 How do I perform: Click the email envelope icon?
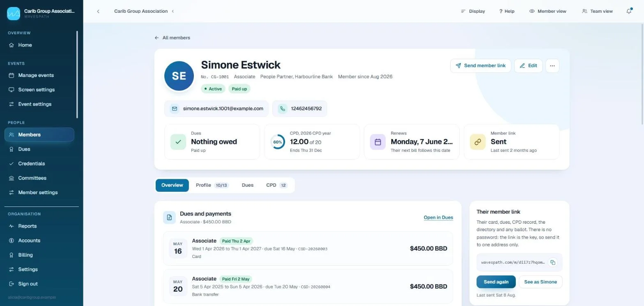coord(175,109)
